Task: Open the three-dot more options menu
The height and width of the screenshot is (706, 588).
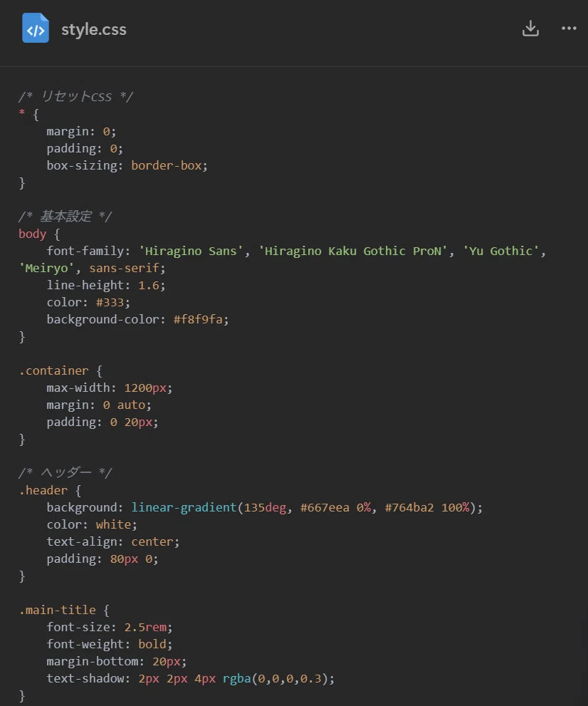Action: click(569, 28)
